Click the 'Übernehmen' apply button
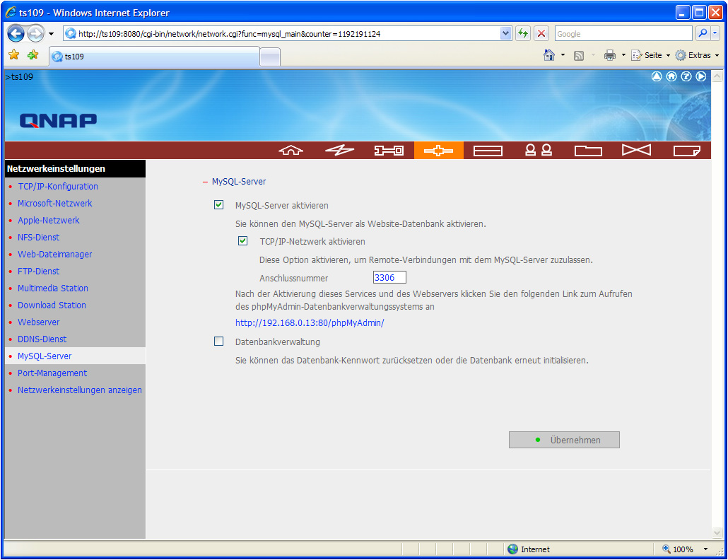The width and height of the screenshot is (728, 560). click(x=564, y=440)
